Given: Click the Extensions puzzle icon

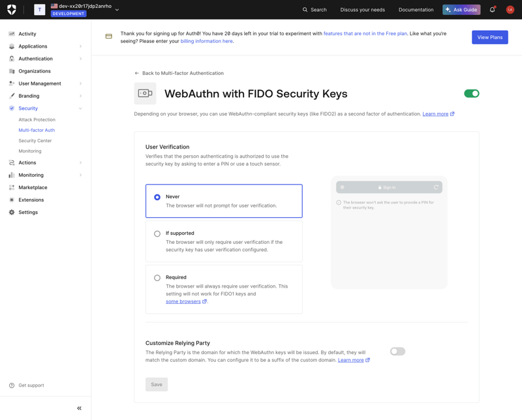Looking at the screenshot, I should click(x=10, y=200).
